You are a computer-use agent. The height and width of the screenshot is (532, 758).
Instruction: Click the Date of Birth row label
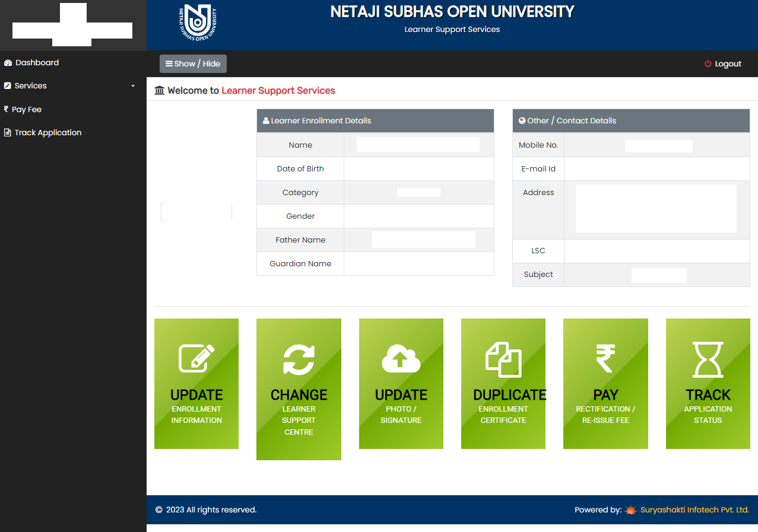click(300, 169)
